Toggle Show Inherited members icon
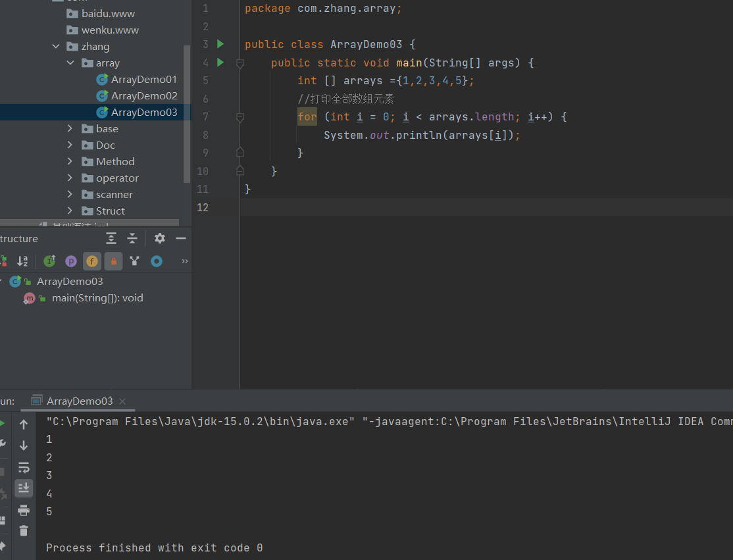The width and height of the screenshot is (733, 560). click(49, 261)
